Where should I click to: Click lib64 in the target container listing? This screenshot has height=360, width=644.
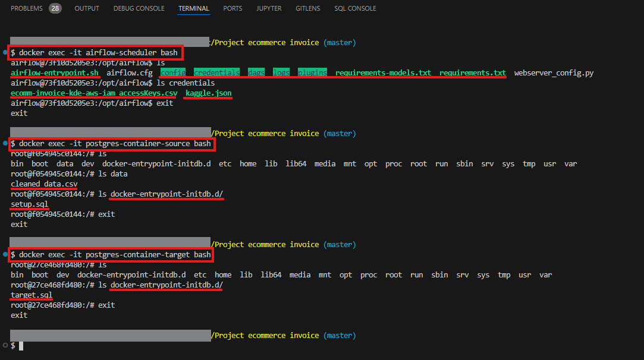(x=271, y=274)
